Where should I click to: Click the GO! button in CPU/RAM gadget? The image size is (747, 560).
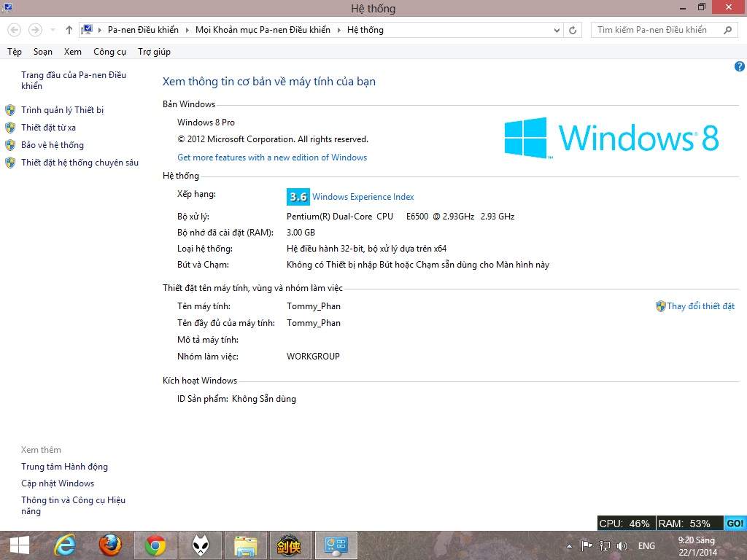[735, 524]
